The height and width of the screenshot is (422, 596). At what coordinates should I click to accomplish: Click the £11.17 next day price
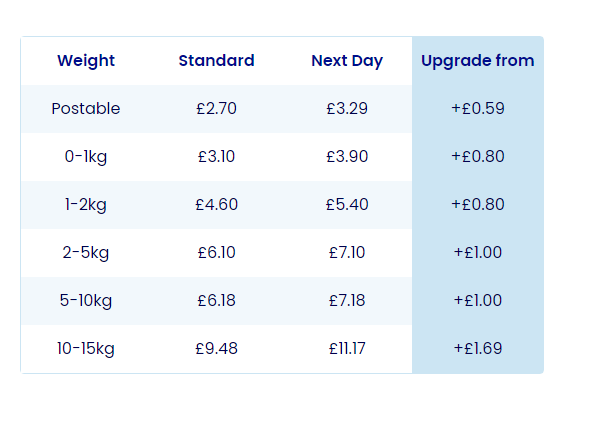[347, 348]
